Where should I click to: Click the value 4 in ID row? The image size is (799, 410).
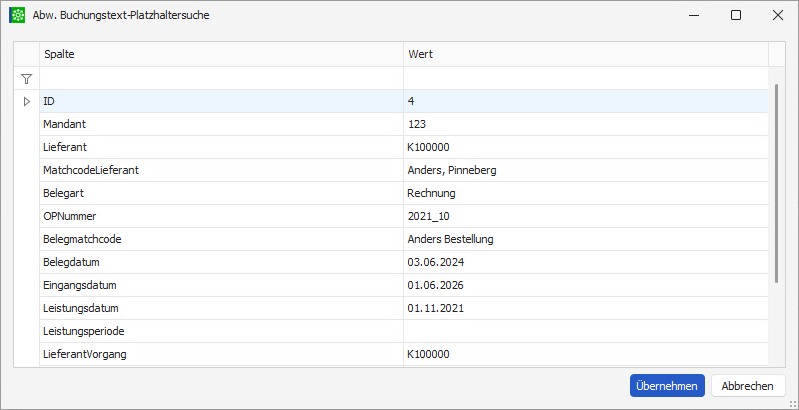411,101
